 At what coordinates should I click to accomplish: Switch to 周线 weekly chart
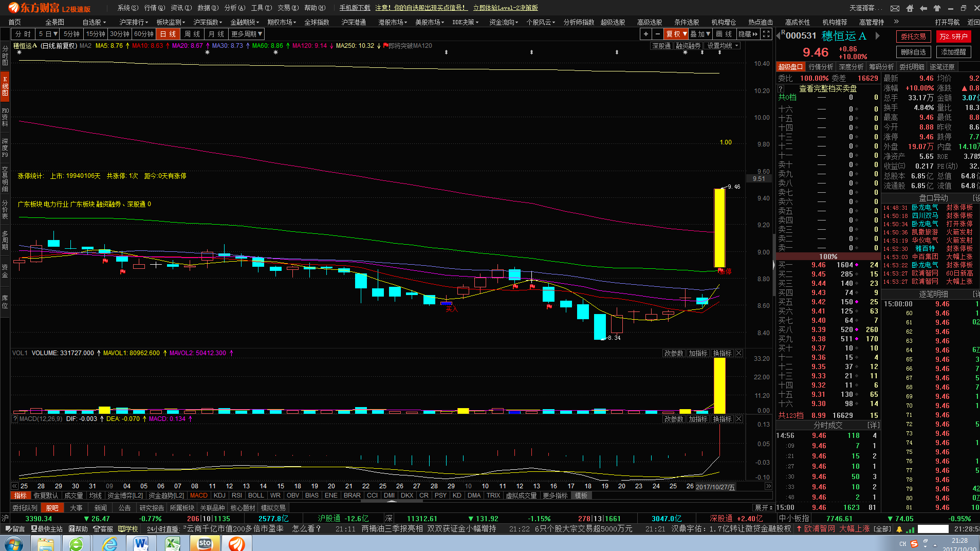pos(192,34)
